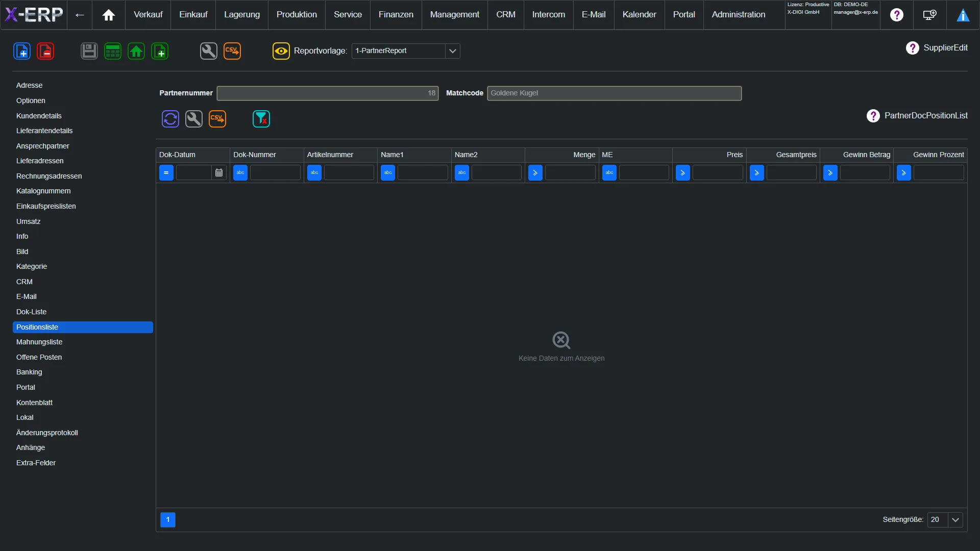Select Lieferantendetails in the sidebar
980x551 pixels.
click(x=83, y=131)
